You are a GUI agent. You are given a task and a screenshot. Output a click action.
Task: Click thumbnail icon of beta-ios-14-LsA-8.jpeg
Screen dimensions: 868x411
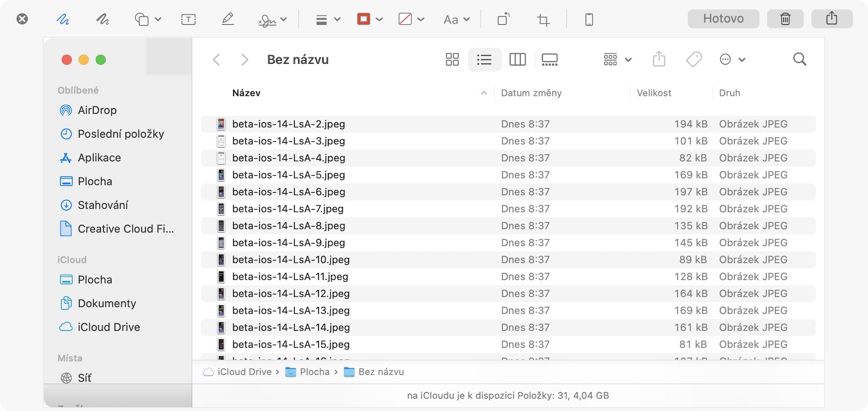click(221, 226)
